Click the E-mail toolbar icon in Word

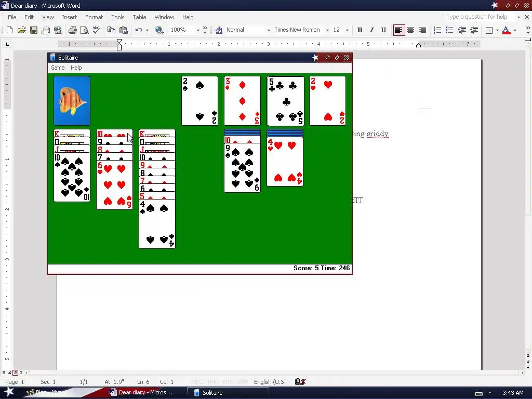46,30
